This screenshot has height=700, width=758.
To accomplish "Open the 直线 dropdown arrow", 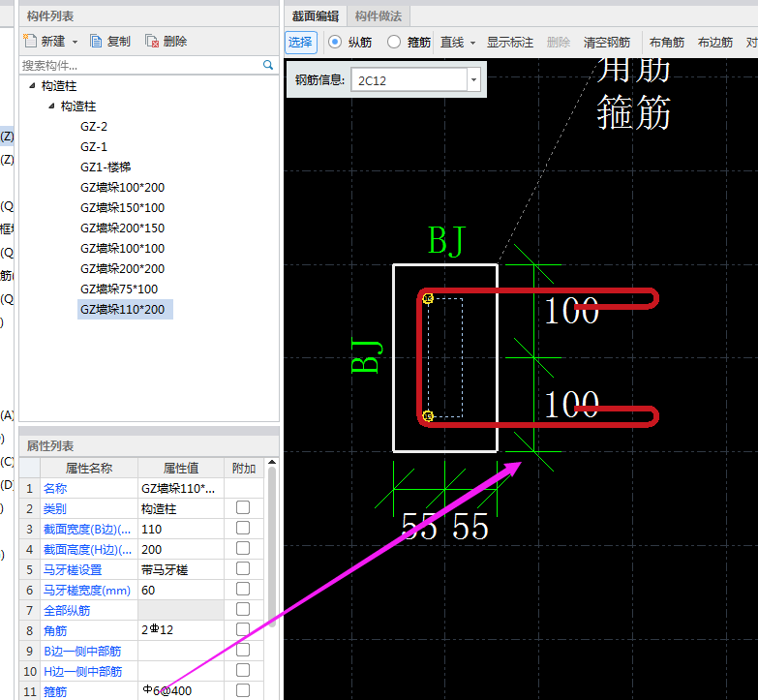I will pos(472,43).
